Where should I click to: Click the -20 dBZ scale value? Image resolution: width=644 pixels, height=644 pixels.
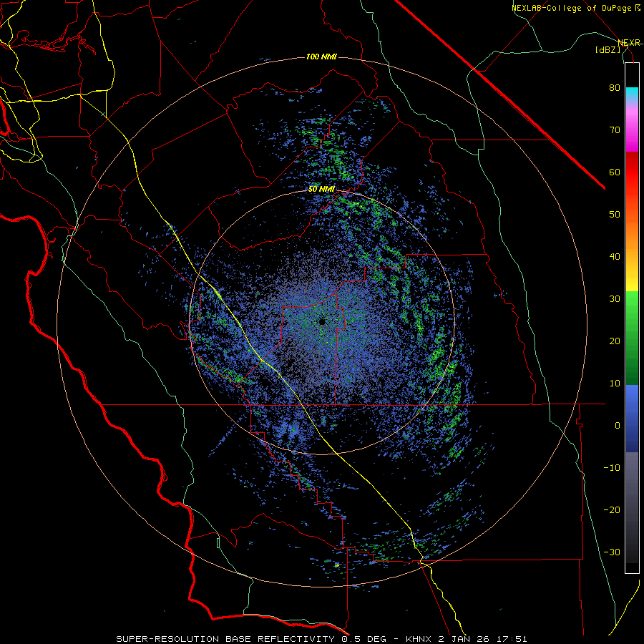coord(612,510)
